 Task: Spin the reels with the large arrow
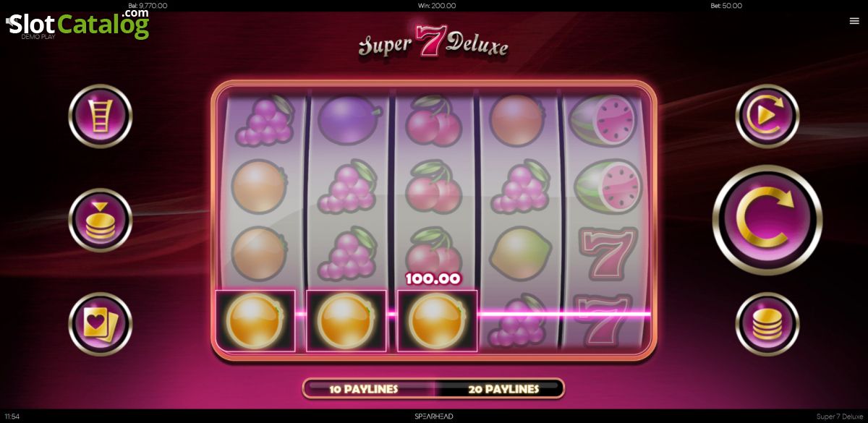[x=767, y=220]
